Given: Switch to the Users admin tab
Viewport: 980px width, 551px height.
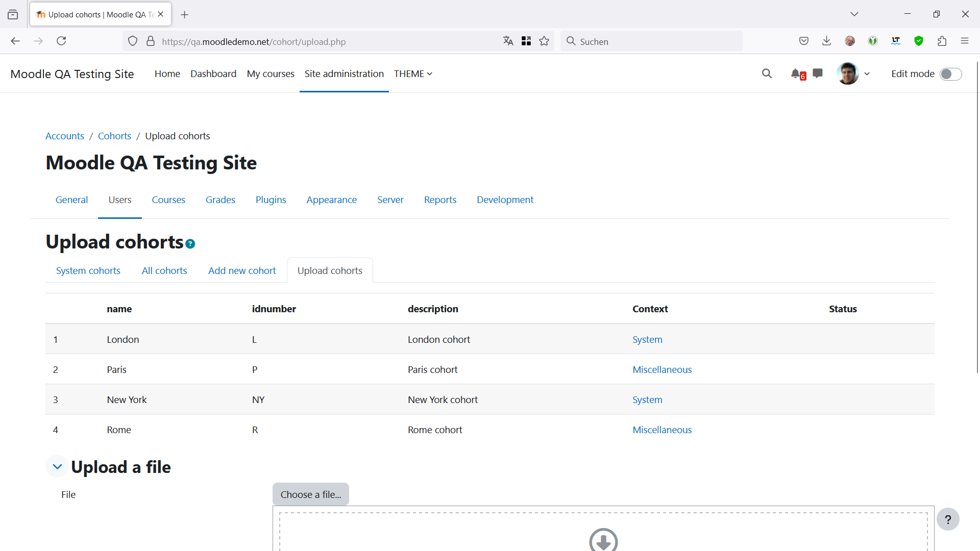Looking at the screenshot, I should pos(120,200).
